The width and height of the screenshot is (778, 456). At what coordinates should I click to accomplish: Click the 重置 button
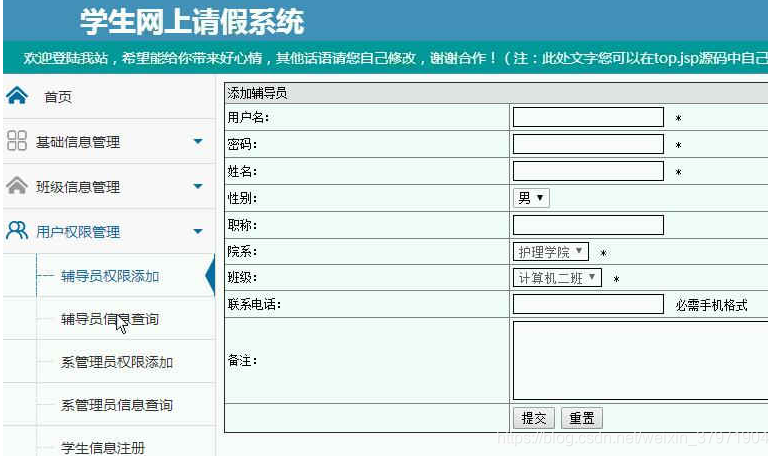(x=582, y=418)
